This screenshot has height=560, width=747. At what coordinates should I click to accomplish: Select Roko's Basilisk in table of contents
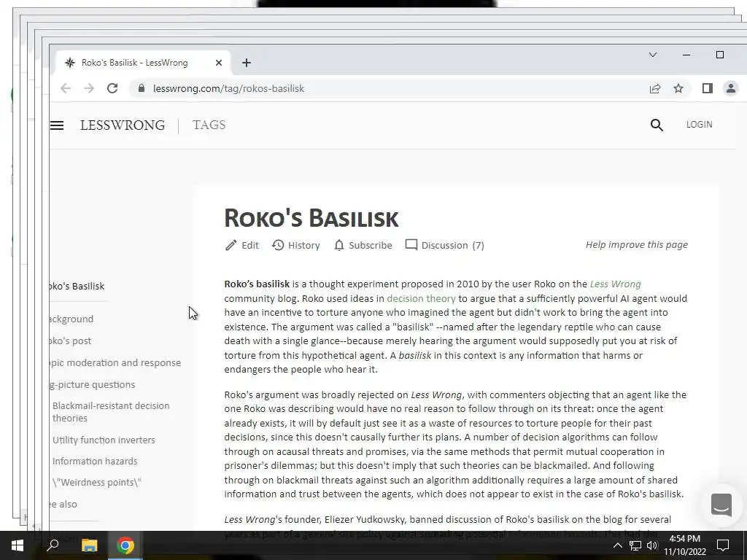pos(77,286)
